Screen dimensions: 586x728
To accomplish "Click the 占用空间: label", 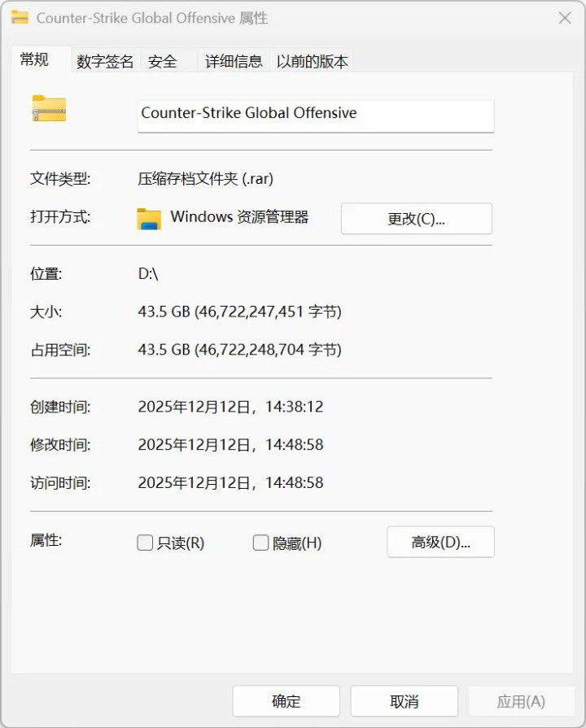I will [60, 350].
